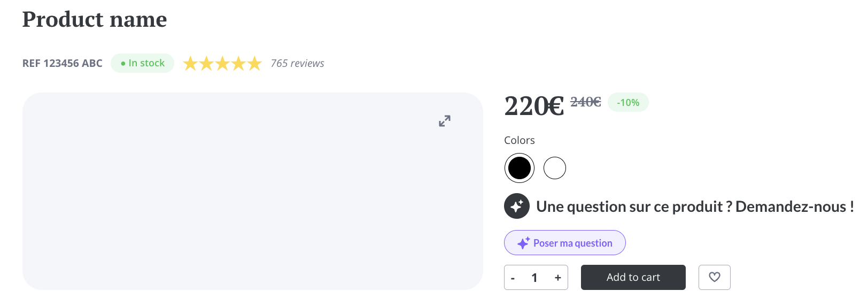Add to cart
This screenshot has width=868, height=306.
pos(633,277)
